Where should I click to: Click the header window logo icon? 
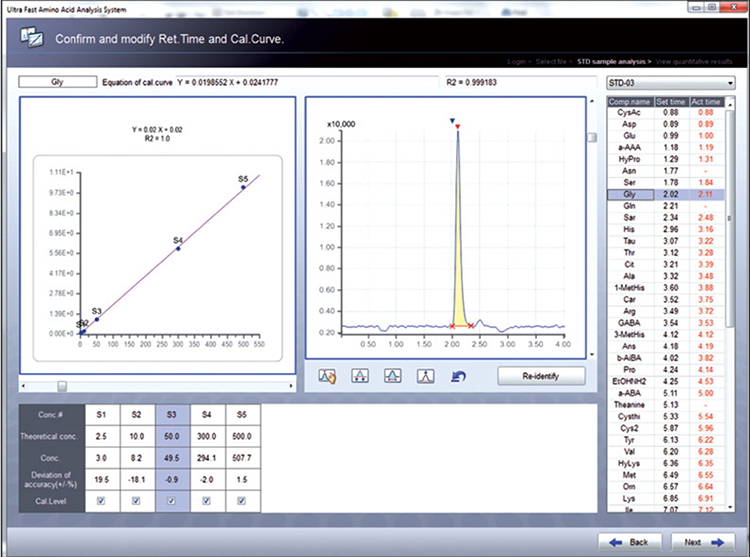pos(34,38)
